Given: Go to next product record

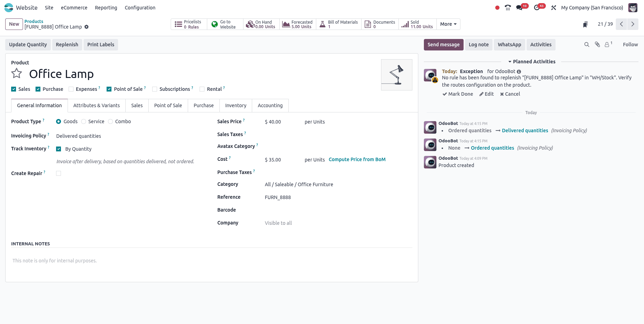Looking at the screenshot, I should (633, 24).
